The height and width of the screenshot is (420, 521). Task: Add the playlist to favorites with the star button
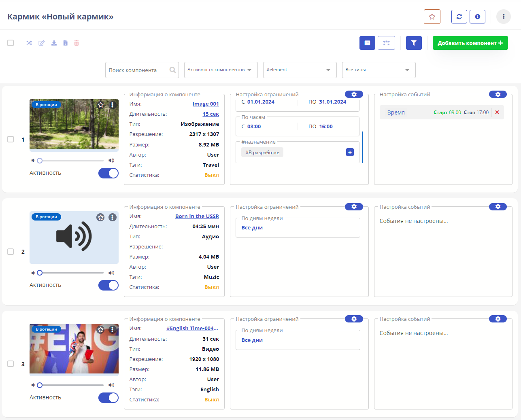(432, 17)
